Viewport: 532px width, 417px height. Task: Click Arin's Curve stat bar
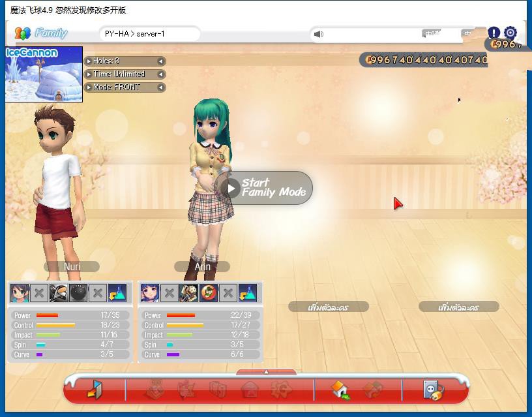[173, 354]
